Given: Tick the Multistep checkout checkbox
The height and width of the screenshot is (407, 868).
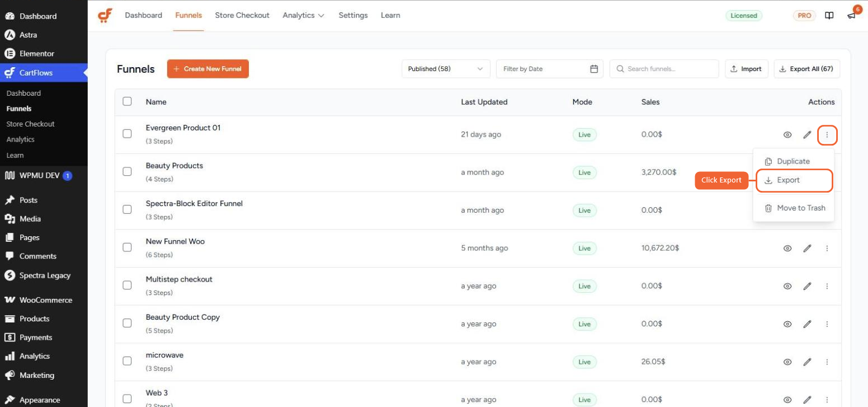Looking at the screenshot, I should click(x=127, y=285).
